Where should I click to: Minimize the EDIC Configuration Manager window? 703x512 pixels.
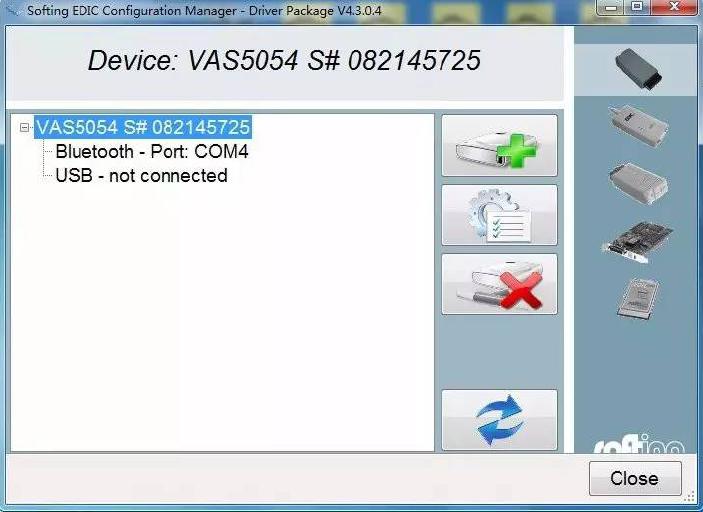click(611, 7)
